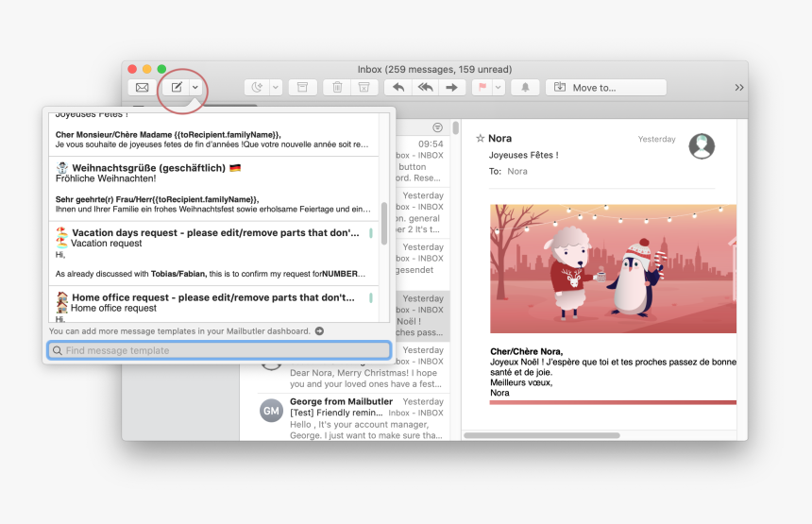Choose the Joyeuses Fêtes template with Cher Monsieur text
Image resolution: width=812 pixels, height=524 pixels.
(x=214, y=135)
